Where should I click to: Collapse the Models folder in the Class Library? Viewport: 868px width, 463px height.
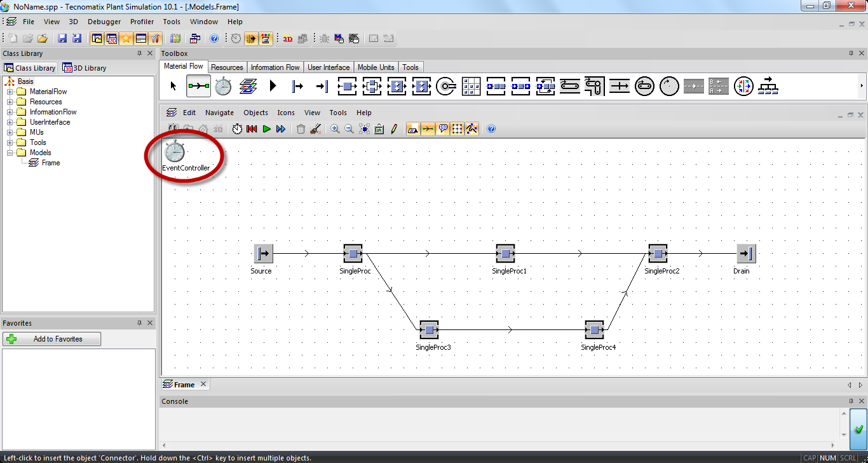pos(10,153)
